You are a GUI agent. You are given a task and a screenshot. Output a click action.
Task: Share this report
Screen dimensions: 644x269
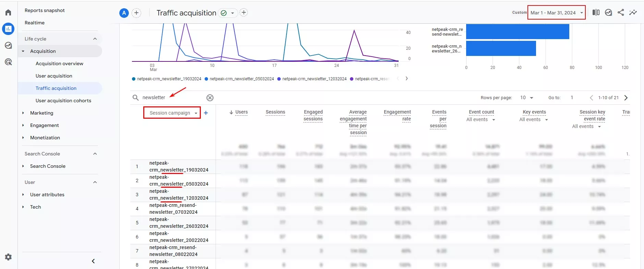click(x=621, y=12)
